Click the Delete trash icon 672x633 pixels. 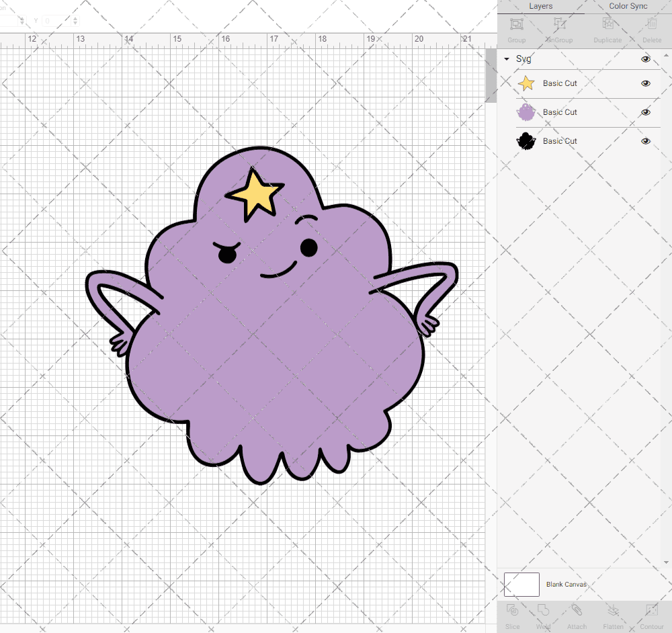(x=651, y=24)
